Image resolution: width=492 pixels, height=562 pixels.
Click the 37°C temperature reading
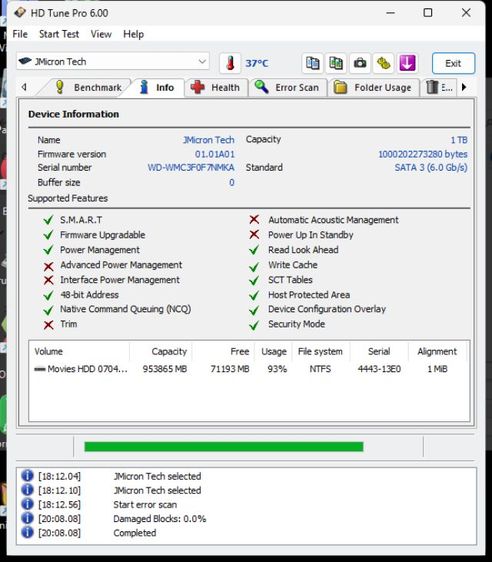click(257, 63)
